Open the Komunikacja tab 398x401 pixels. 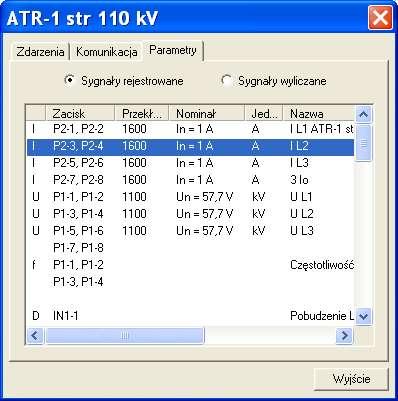107,52
